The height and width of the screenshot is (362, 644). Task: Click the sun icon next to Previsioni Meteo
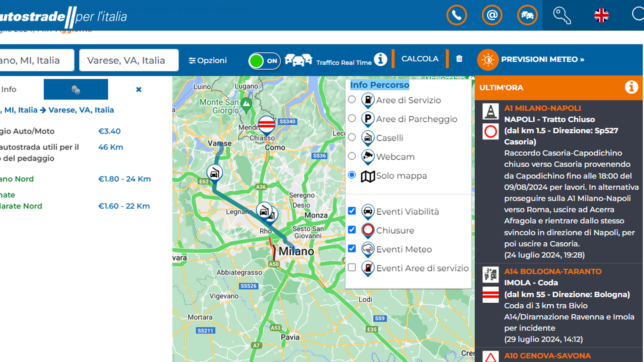pyautogui.click(x=487, y=60)
